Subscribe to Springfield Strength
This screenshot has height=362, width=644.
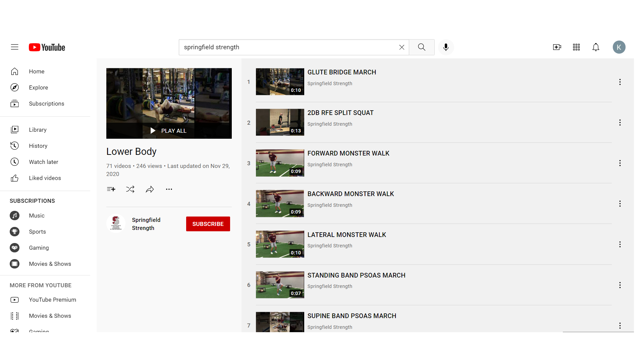(208, 224)
